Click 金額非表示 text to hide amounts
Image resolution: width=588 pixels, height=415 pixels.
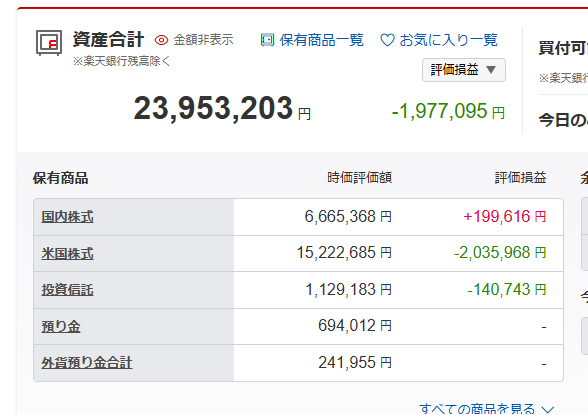pyautogui.click(x=203, y=40)
